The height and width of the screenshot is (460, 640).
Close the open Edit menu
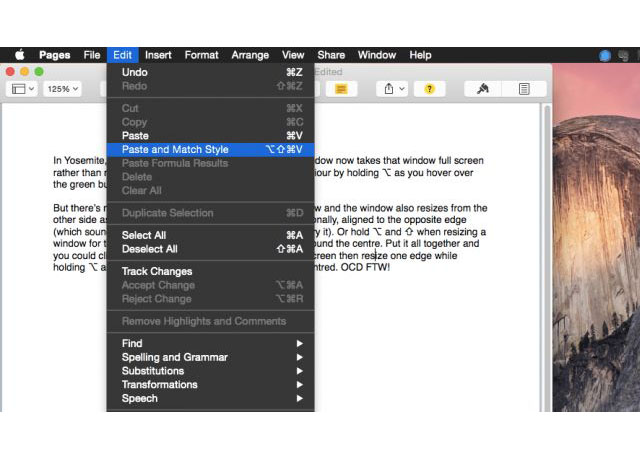(122, 55)
